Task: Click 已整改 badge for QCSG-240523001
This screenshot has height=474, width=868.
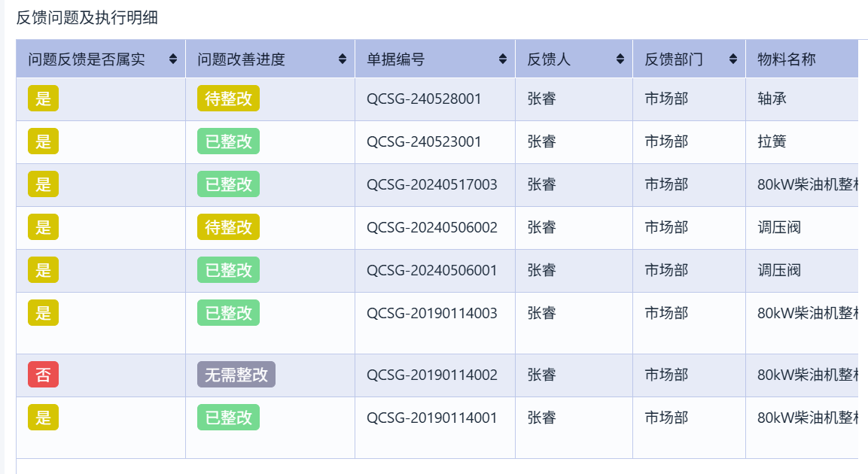Action: (x=228, y=141)
